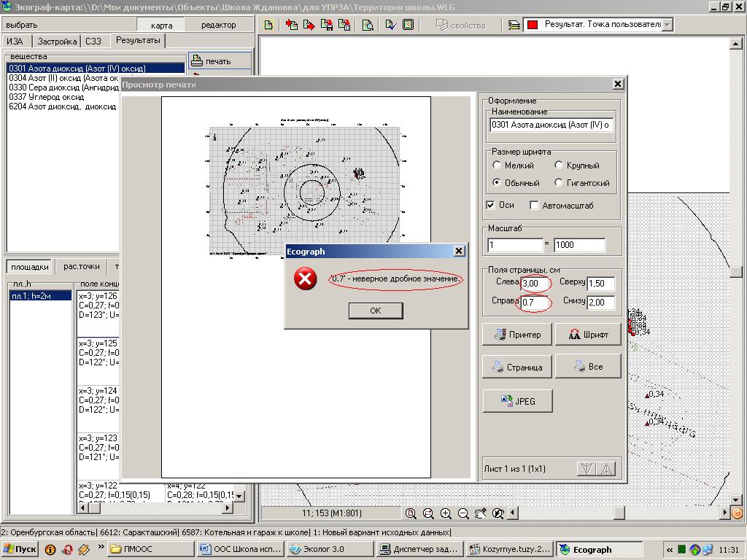Export preview using the JPEG button

coord(517,401)
